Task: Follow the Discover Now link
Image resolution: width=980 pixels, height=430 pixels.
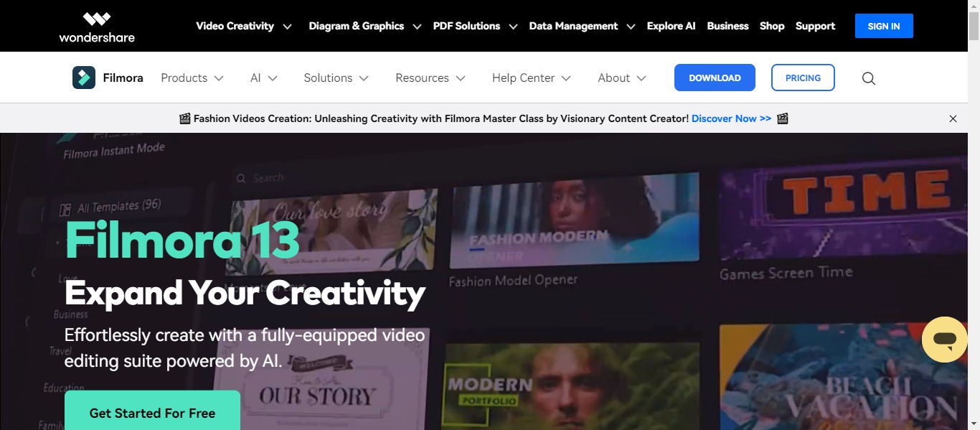Action: [731, 118]
